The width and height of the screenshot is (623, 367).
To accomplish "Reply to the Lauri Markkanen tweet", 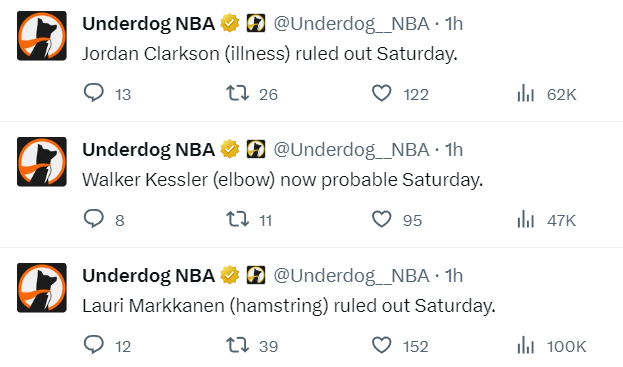I will pyautogui.click(x=94, y=345).
